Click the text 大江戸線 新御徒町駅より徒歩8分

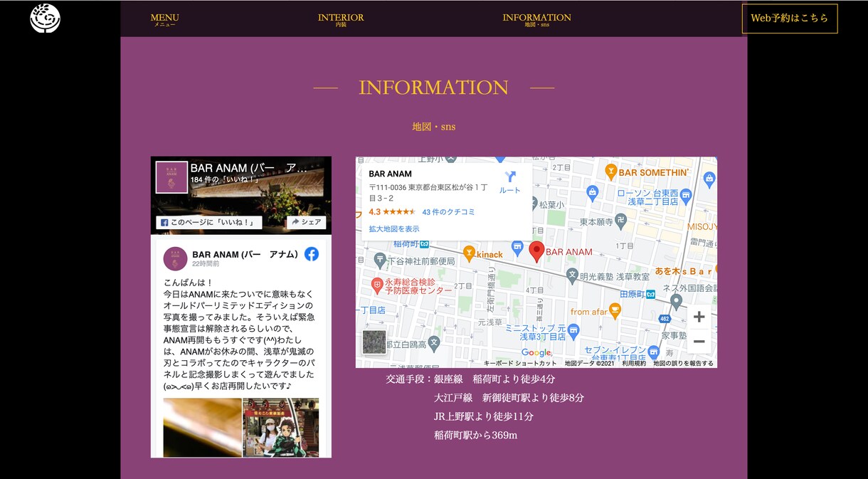(x=509, y=398)
